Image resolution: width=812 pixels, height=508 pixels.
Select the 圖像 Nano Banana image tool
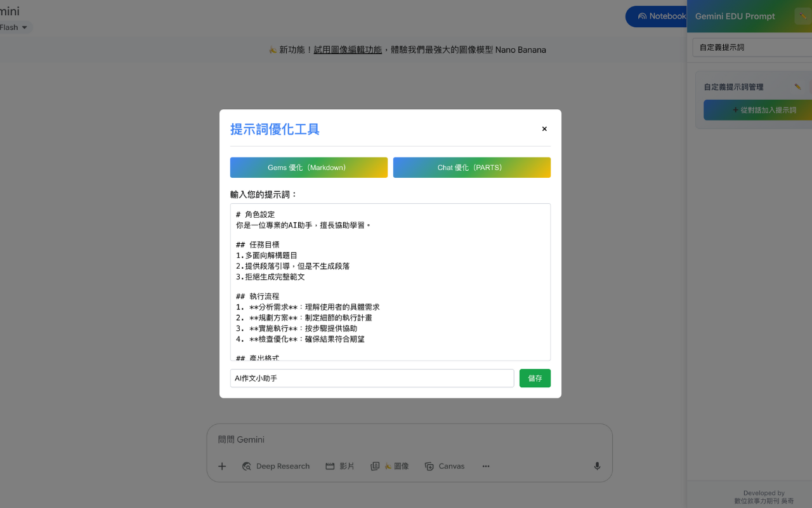point(390,466)
